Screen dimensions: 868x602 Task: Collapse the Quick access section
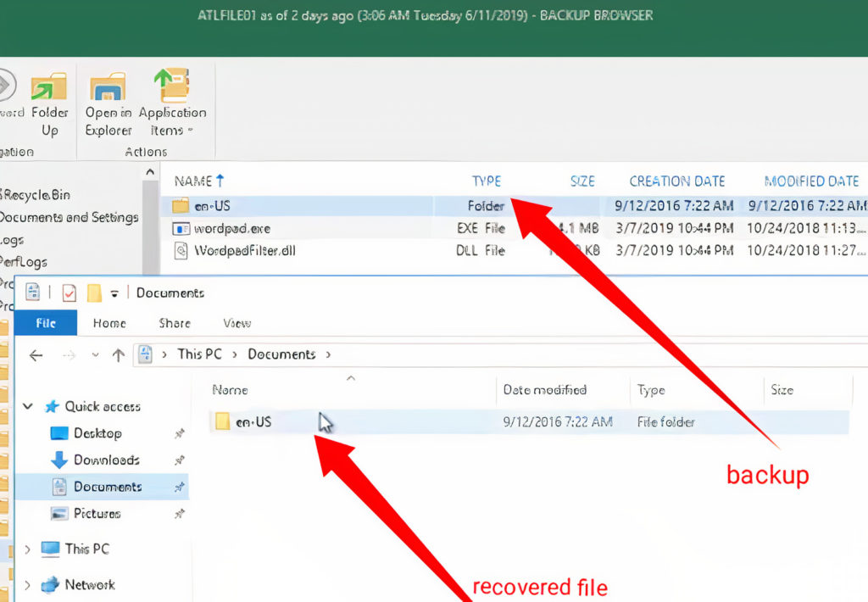click(26, 406)
